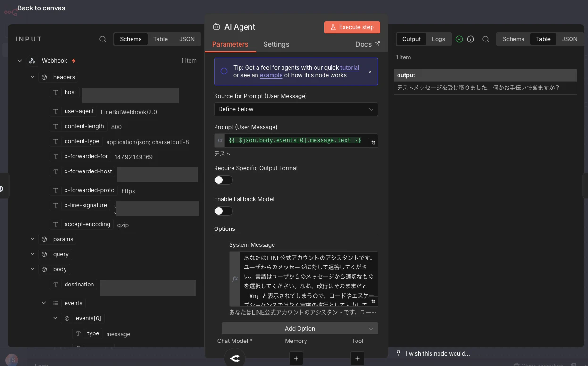Image resolution: width=588 pixels, height=366 pixels.
Task: Add a Tool sub-node with plus
Action: pyautogui.click(x=357, y=358)
